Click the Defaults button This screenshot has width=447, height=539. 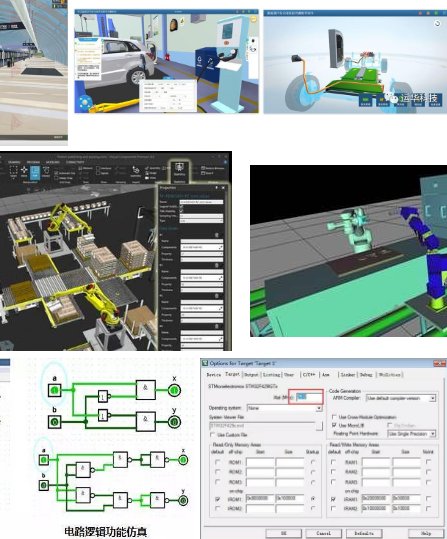point(364,534)
